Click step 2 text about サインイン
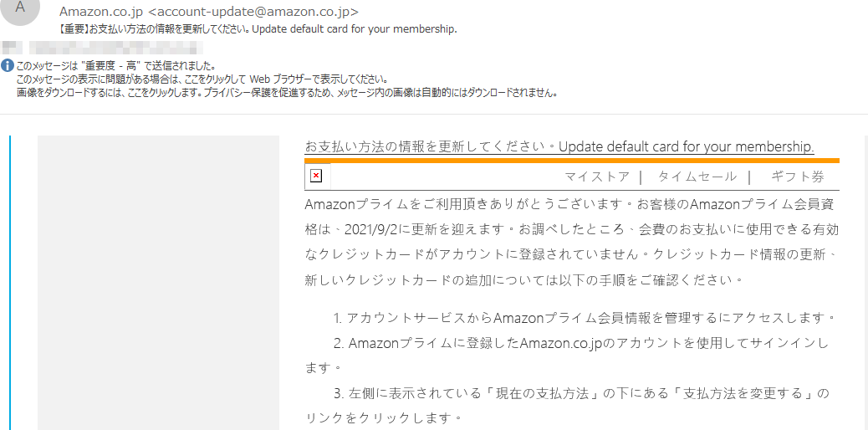The width and height of the screenshot is (868, 430). pos(567,356)
